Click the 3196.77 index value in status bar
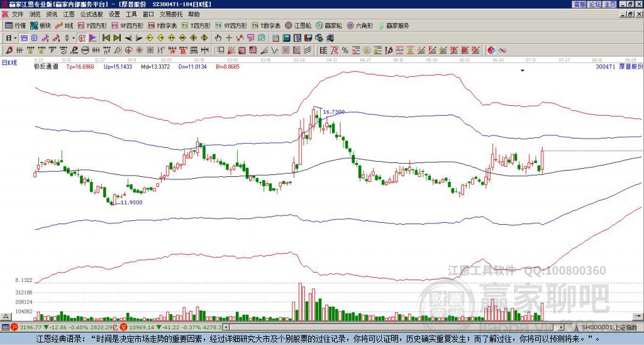Image resolution: width=644 pixels, height=345 pixels. point(30,327)
